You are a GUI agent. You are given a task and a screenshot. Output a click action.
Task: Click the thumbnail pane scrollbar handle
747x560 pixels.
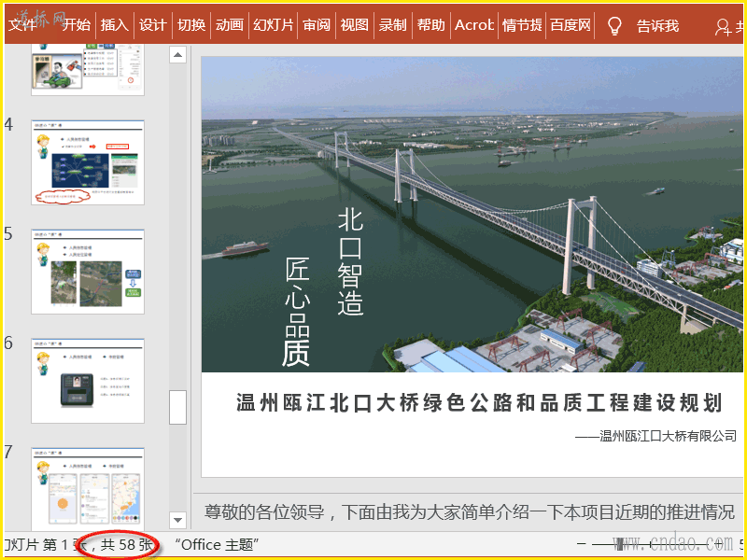tap(177, 407)
